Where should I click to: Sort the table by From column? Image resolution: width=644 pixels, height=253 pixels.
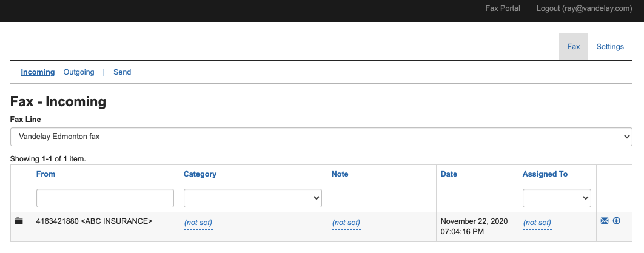point(45,174)
